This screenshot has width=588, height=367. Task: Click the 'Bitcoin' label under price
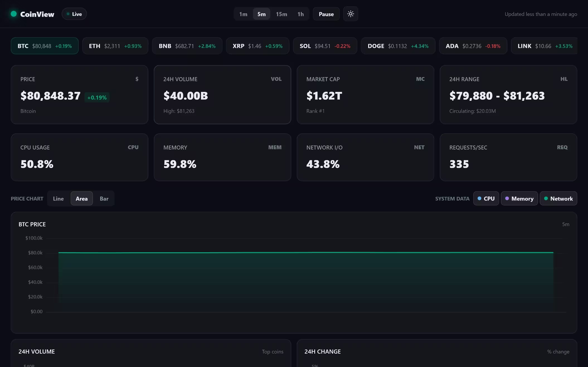tap(28, 111)
